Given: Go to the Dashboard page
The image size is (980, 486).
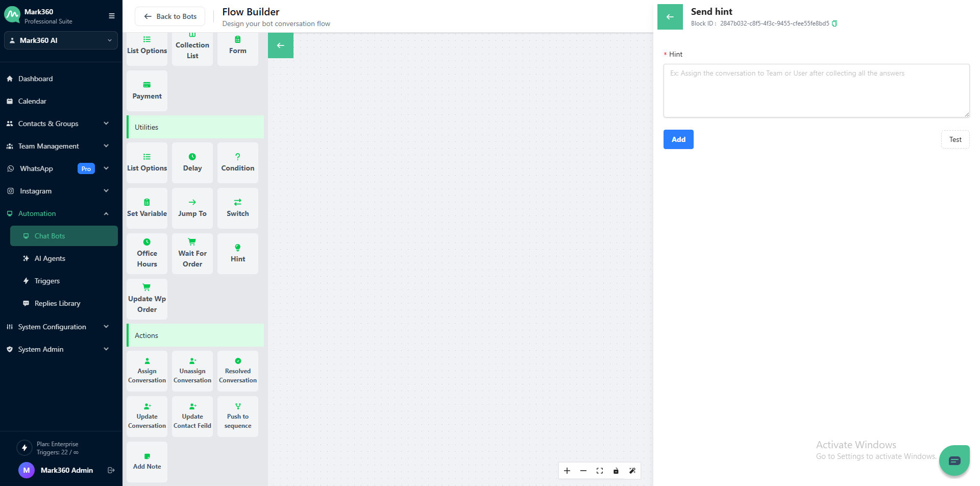Looking at the screenshot, I should pos(36,79).
